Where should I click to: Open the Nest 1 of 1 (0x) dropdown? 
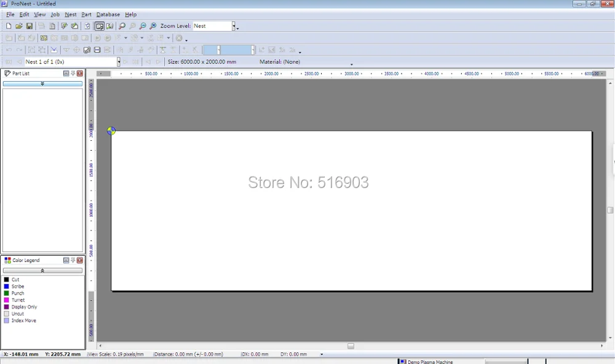tap(118, 61)
